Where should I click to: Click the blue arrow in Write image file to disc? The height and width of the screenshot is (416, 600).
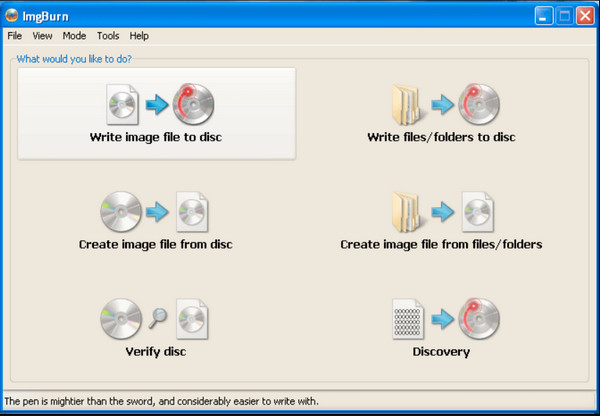[157, 104]
